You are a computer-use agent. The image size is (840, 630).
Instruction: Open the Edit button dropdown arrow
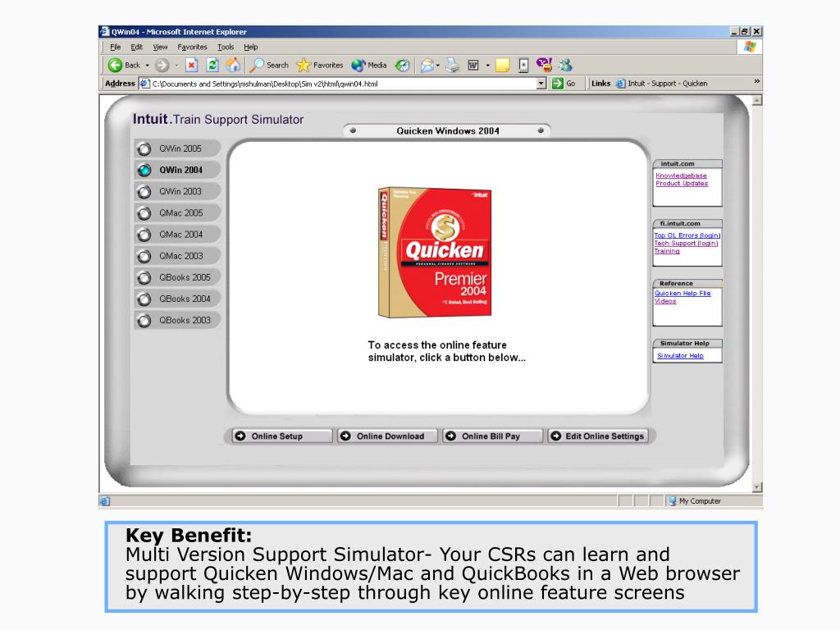coord(487,66)
